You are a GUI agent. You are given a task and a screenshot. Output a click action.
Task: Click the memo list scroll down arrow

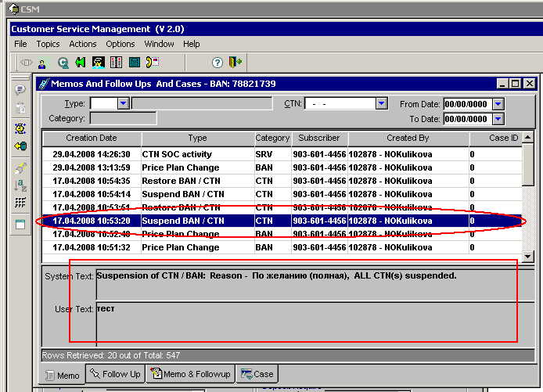[x=528, y=257]
